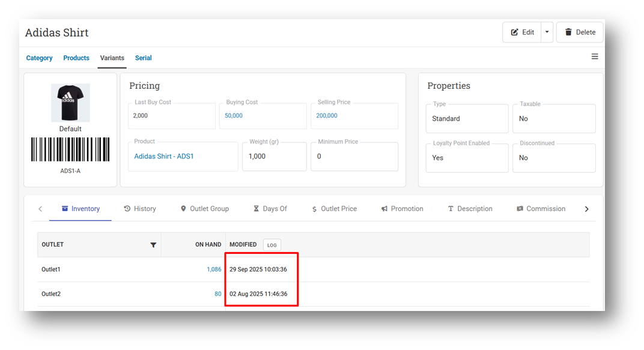Click the Delete button
644x350 pixels.
coord(580,32)
